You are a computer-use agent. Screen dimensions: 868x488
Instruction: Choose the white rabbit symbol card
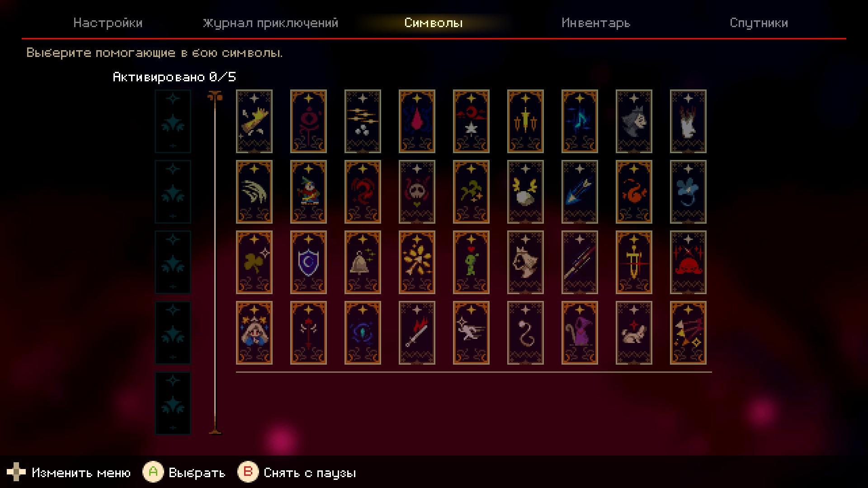tap(634, 333)
